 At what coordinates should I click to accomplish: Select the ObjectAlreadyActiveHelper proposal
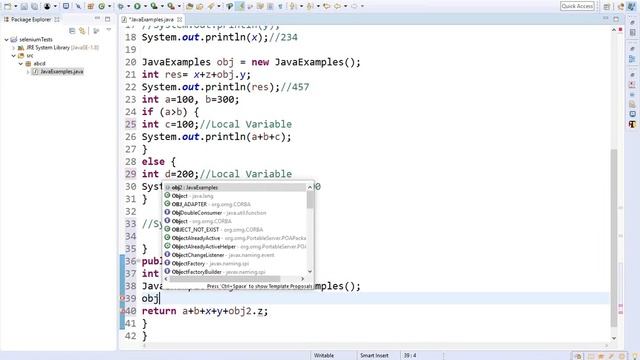(x=235, y=247)
